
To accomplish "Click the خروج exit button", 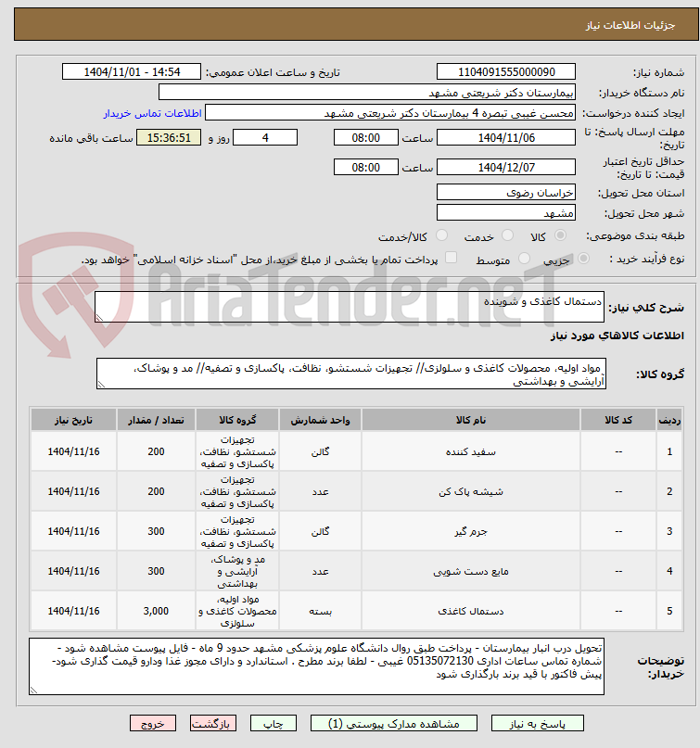I will click(x=153, y=723).
